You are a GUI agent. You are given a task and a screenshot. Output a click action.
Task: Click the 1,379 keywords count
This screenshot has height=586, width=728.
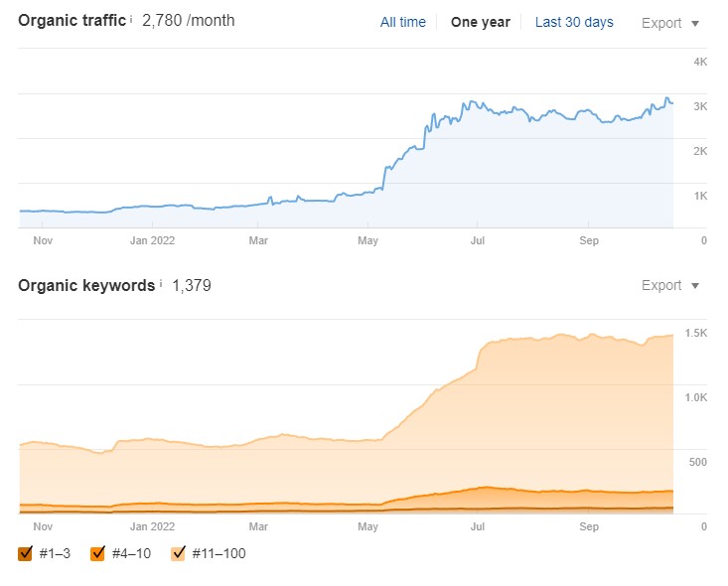(x=192, y=286)
